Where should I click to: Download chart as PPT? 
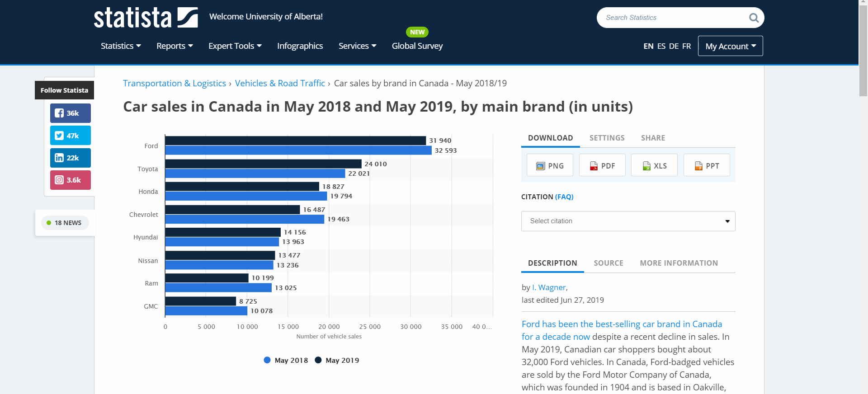click(x=707, y=165)
